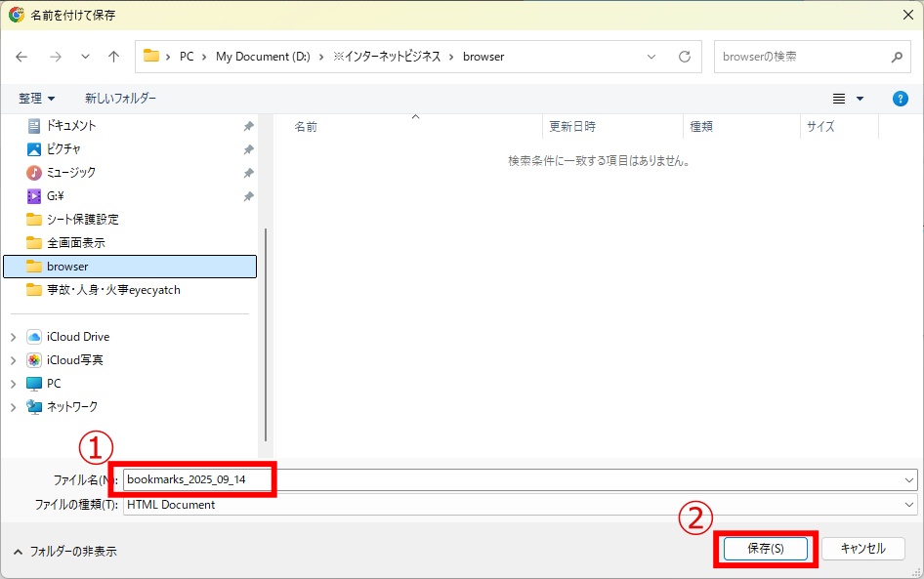This screenshot has height=579, width=924.
Task: Click PC in the address breadcrumb
Action: point(187,57)
